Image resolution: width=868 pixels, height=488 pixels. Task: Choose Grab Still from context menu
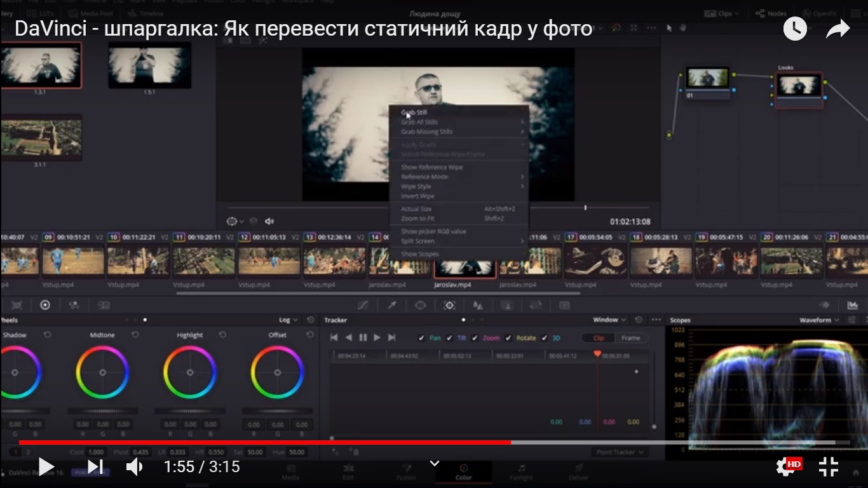tap(414, 112)
